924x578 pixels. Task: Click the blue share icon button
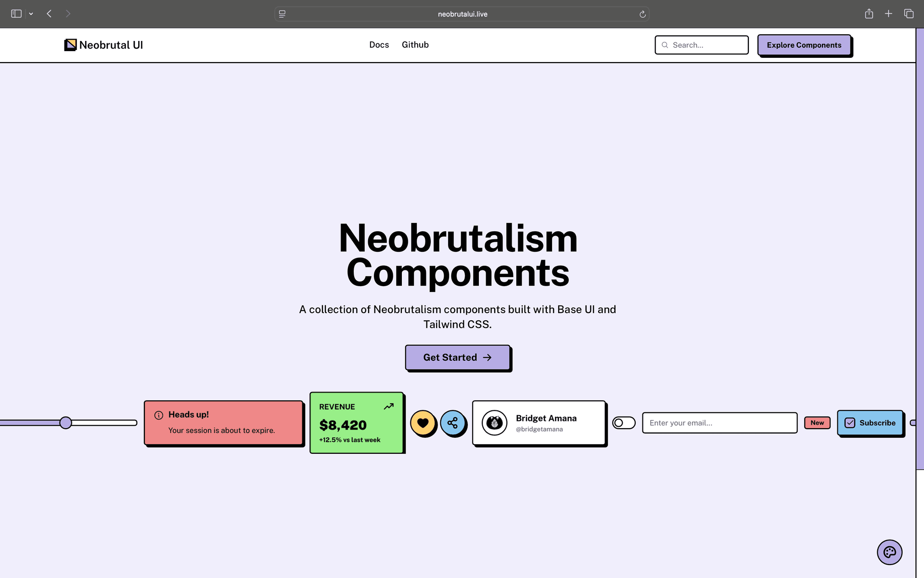click(x=452, y=423)
